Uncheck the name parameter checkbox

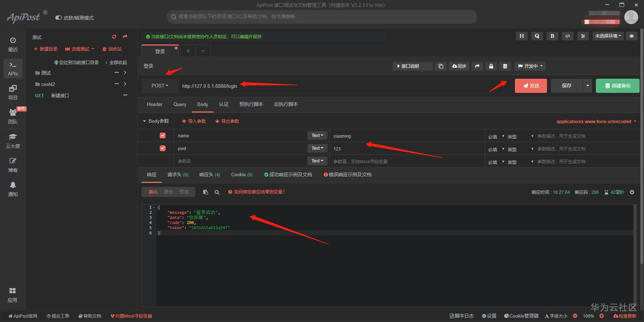163,136
